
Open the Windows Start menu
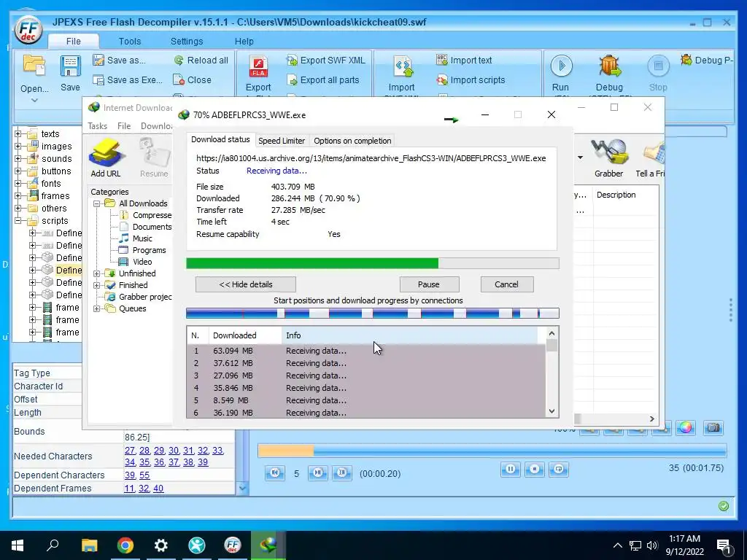click(18, 545)
